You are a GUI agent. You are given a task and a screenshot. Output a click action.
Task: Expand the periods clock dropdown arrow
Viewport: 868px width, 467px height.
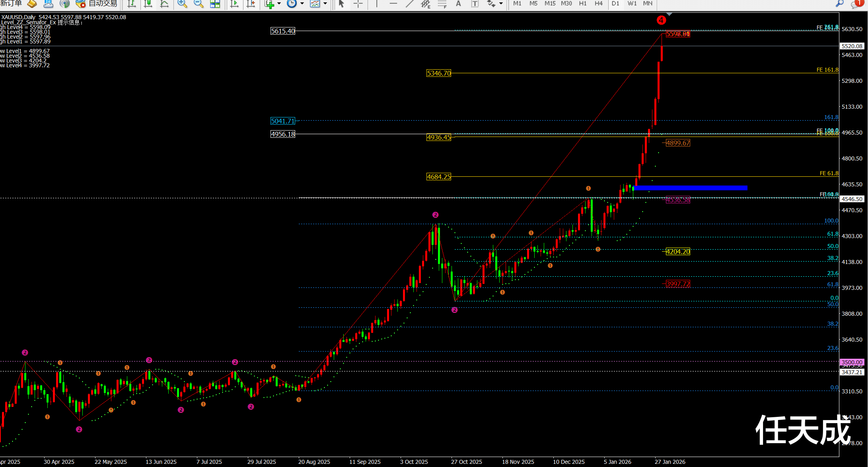coord(302,4)
